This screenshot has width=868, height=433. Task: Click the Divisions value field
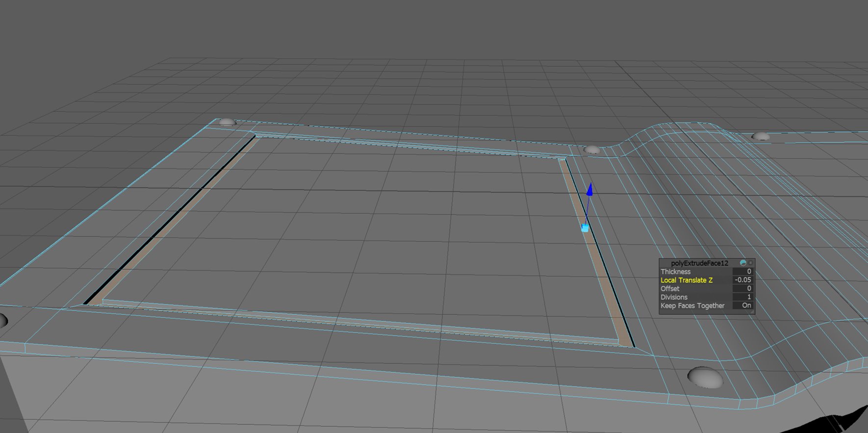[x=742, y=297]
